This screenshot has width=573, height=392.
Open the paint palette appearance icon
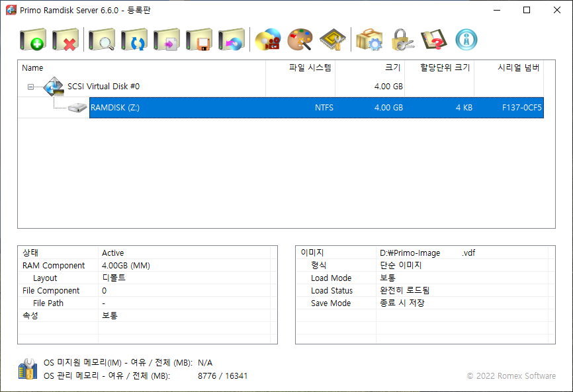pos(300,40)
